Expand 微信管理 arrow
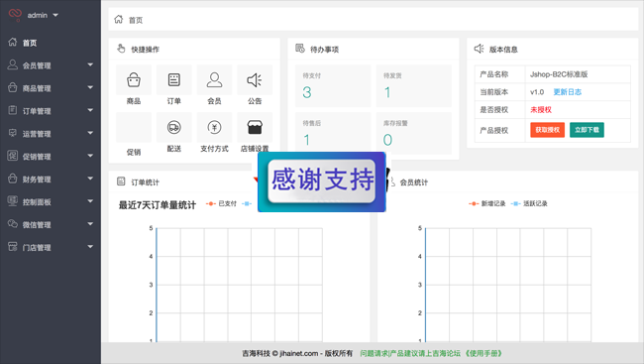Screen dimensions: 644x364 [x=90, y=224]
